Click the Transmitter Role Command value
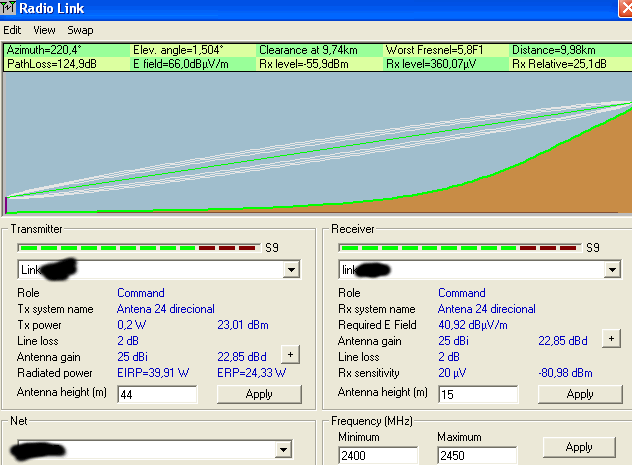632x465 pixels. point(141,293)
